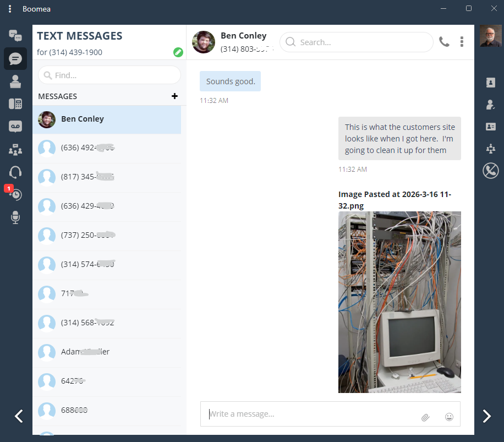Attach a file using the paperclip icon
Image resolution: width=504 pixels, height=442 pixels.
pyautogui.click(x=425, y=417)
